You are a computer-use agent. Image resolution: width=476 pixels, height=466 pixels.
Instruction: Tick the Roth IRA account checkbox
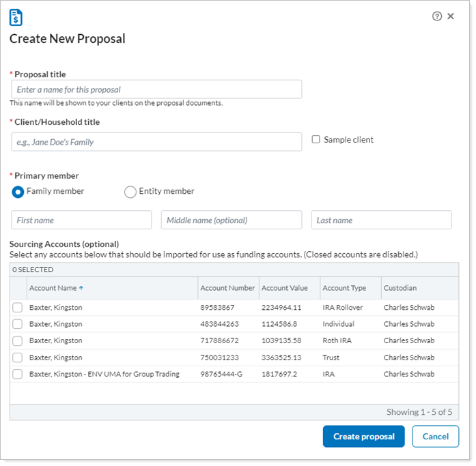[x=18, y=341]
